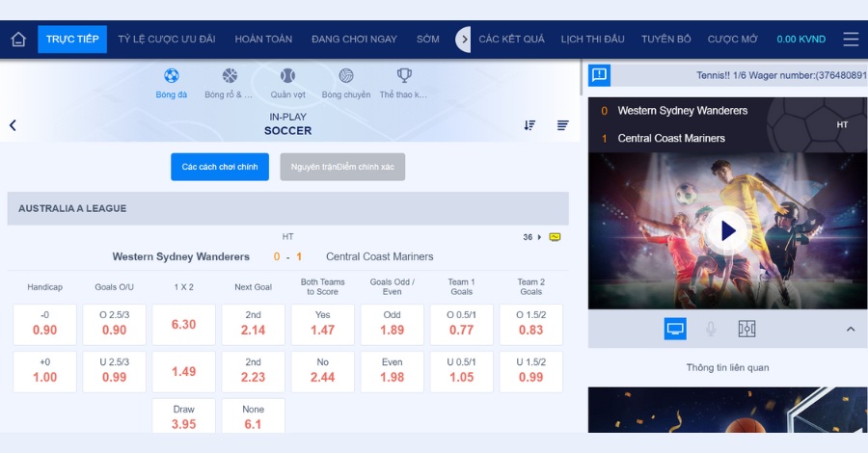The height and width of the screenshot is (453, 868).
Task: Open LỊCH THI ĐẤU schedule
Action: pos(592,40)
